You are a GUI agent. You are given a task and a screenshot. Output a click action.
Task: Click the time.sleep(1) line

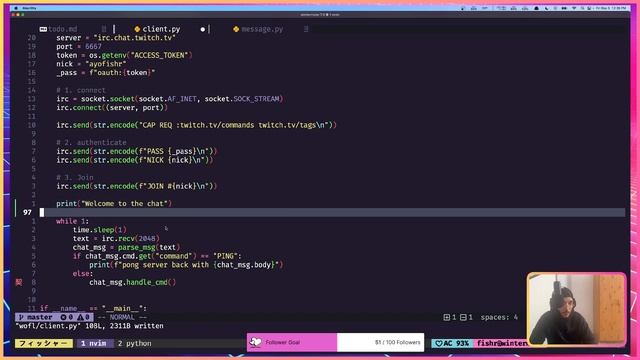tap(100, 230)
